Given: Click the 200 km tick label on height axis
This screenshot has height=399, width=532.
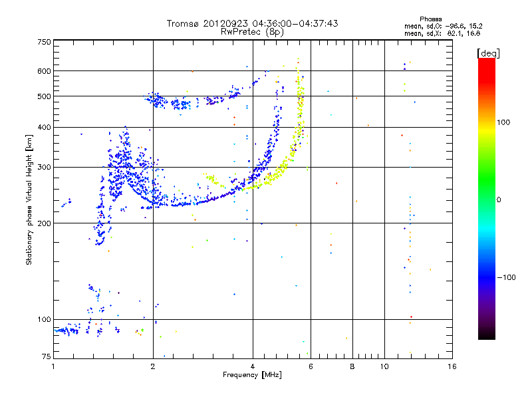Looking at the screenshot, I should [x=44, y=223].
